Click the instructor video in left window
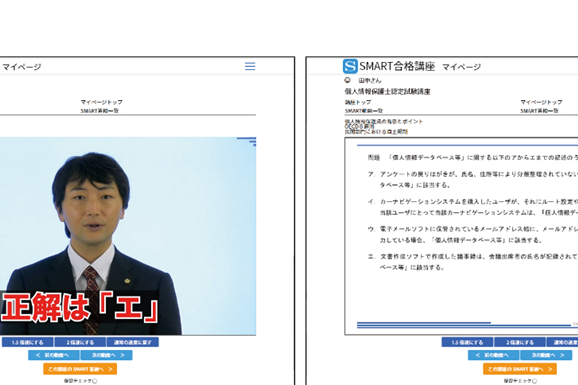The height and width of the screenshot is (385, 578). [128, 236]
